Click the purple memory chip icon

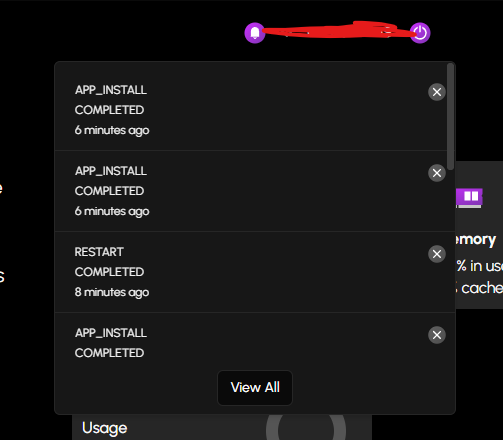tap(469, 198)
